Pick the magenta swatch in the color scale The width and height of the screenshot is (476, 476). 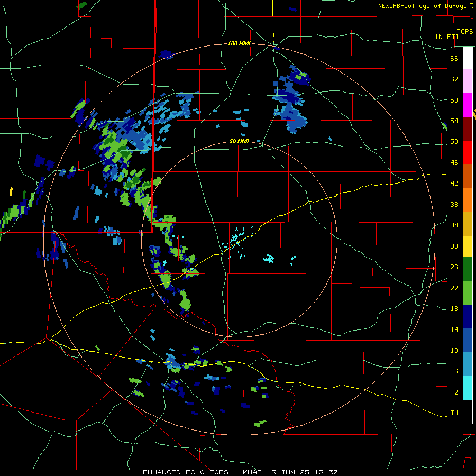(467, 105)
